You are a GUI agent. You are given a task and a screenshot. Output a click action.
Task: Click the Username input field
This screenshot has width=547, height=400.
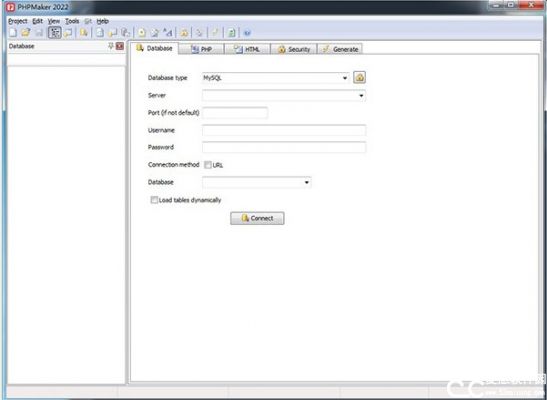pyautogui.click(x=284, y=130)
